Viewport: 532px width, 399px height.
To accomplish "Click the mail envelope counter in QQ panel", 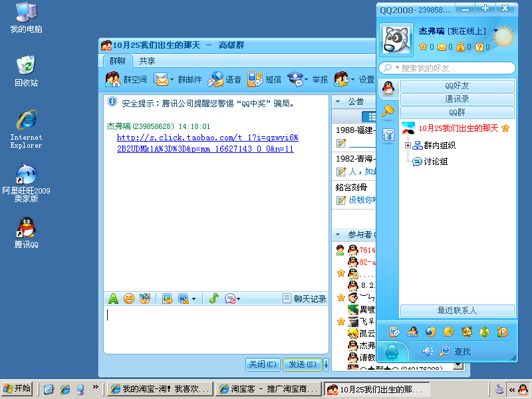I will (x=442, y=47).
